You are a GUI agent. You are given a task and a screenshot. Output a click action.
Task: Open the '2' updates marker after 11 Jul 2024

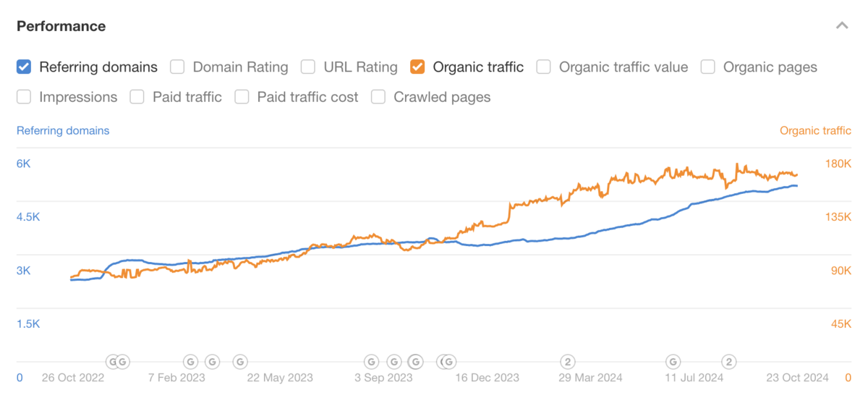click(x=729, y=361)
